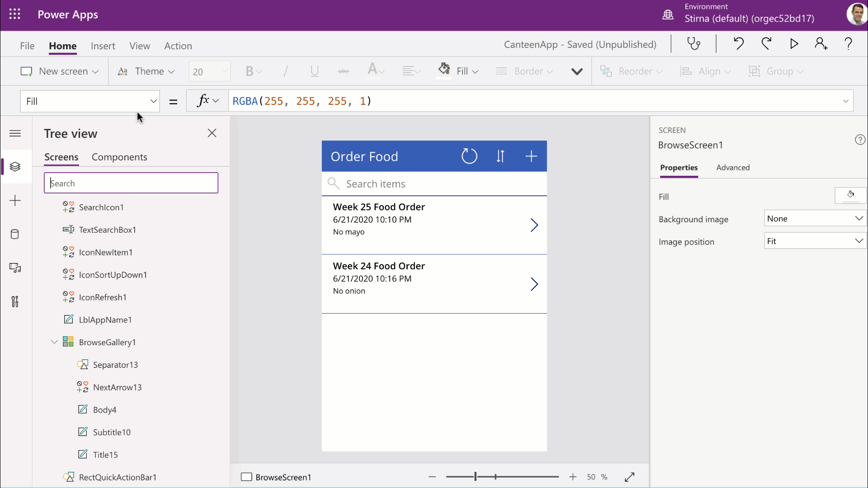
Task: Click the Tree view search field
Action: pyautogui.click(x=131, y=183)
